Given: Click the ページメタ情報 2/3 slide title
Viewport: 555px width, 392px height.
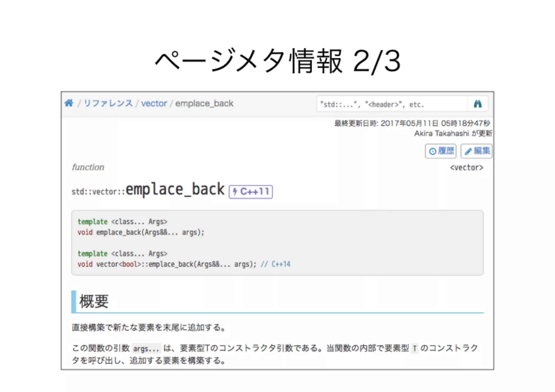Looking at the screenshot, I should pos(277,61).
